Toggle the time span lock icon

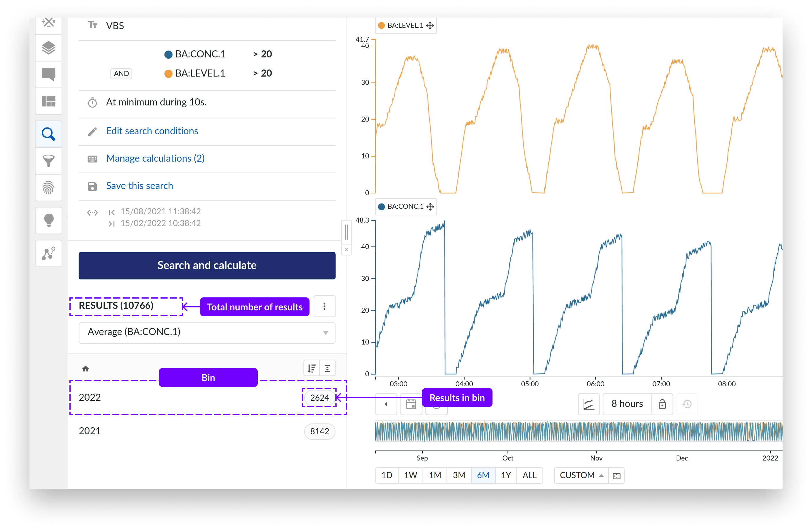pyautogui.click(x=662, y=404)
